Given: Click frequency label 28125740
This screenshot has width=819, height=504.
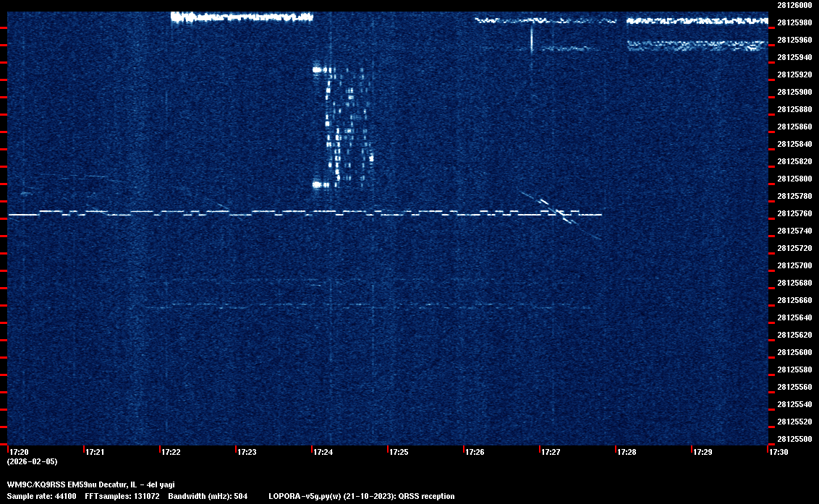Looking at the screenshot, I should 794,231.
